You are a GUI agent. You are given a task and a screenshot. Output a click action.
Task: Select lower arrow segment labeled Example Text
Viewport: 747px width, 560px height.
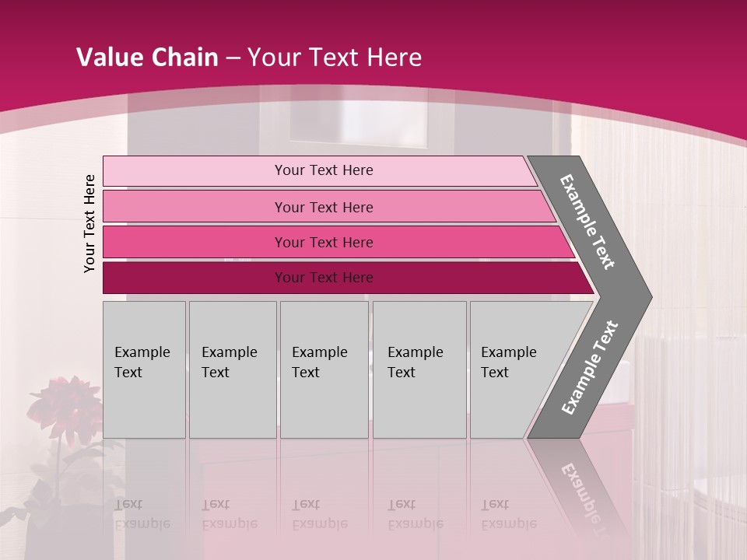(589, 368)
